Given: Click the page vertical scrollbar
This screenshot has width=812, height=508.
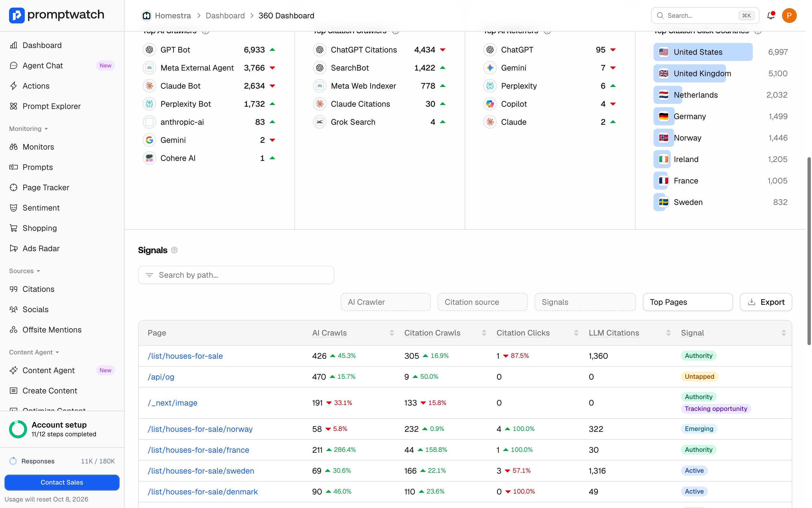Looking at the screenshot, I should coord(809,251).
